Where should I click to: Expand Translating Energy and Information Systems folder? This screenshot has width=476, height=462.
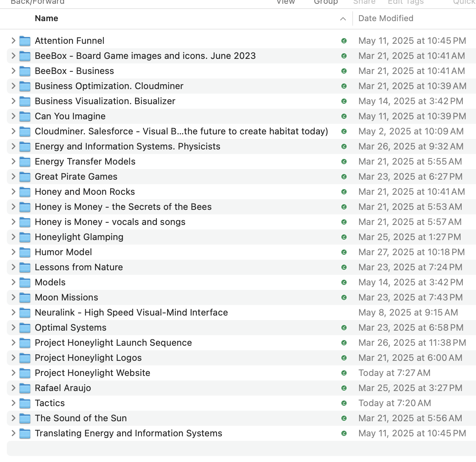pos(13,433)
